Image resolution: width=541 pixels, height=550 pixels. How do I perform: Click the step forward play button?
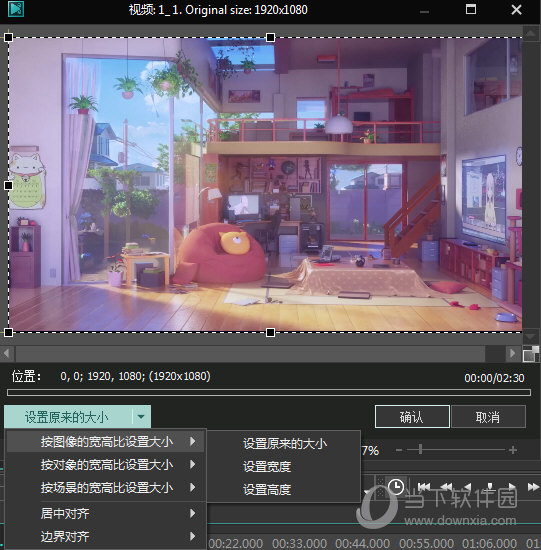(512, 487)
